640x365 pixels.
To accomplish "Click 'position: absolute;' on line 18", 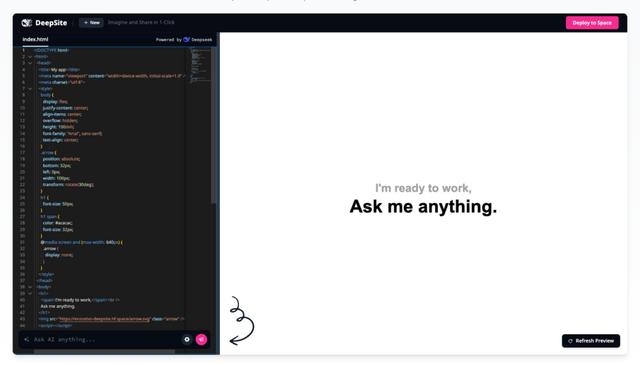I will tap(61, 159).
